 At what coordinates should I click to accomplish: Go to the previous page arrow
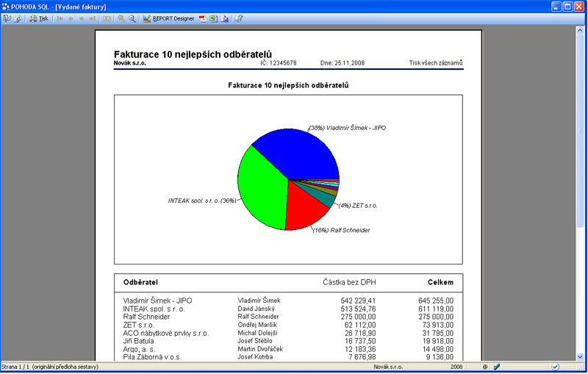point(71,18)
